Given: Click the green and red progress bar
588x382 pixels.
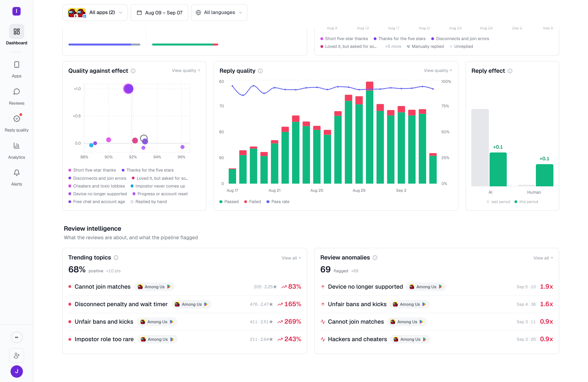Looking at the screenshot, I should tap(185, 45).
